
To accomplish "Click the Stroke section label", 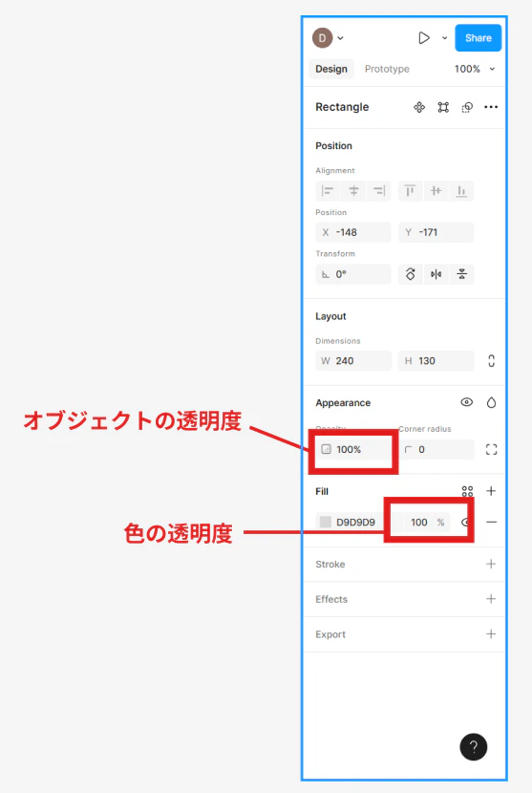I will pyautogui.click(x=330, y=565).
